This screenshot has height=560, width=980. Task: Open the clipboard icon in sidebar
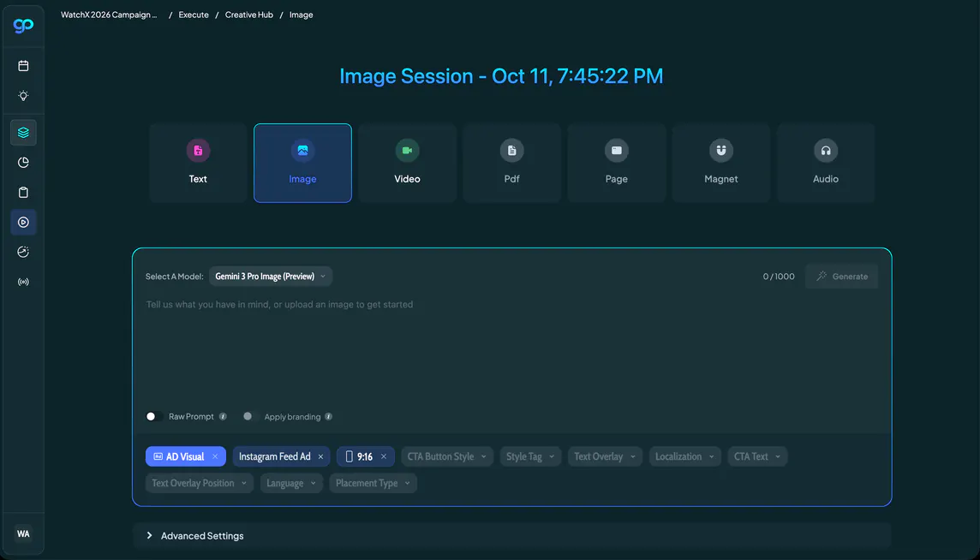click(x=23, y=193)
